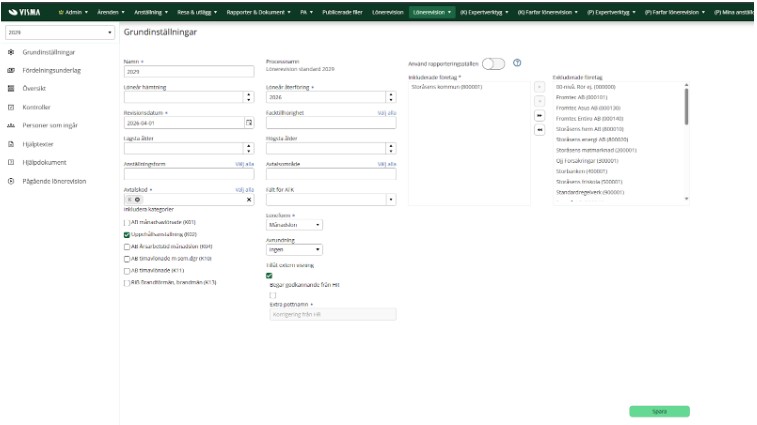This screenshot has width=757, height=425.
Task: Check the Begär godkännande från HR box
Action: [x=273, y=295]
